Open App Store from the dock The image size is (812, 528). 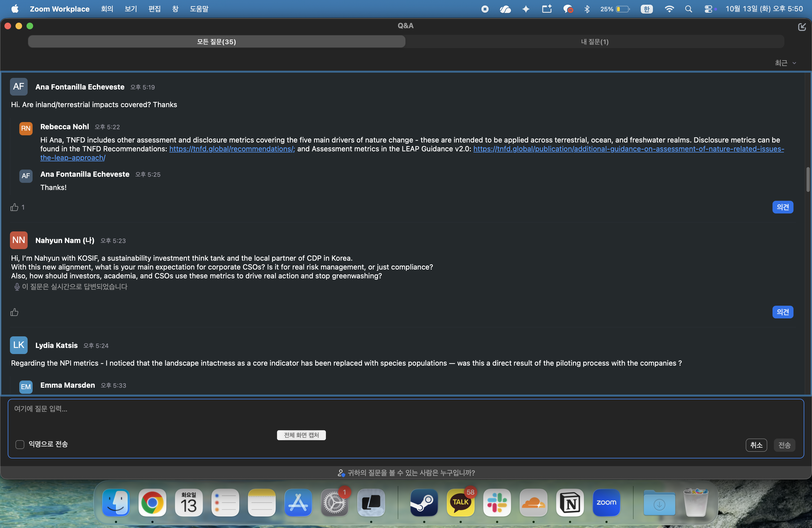tap(298, 502)
